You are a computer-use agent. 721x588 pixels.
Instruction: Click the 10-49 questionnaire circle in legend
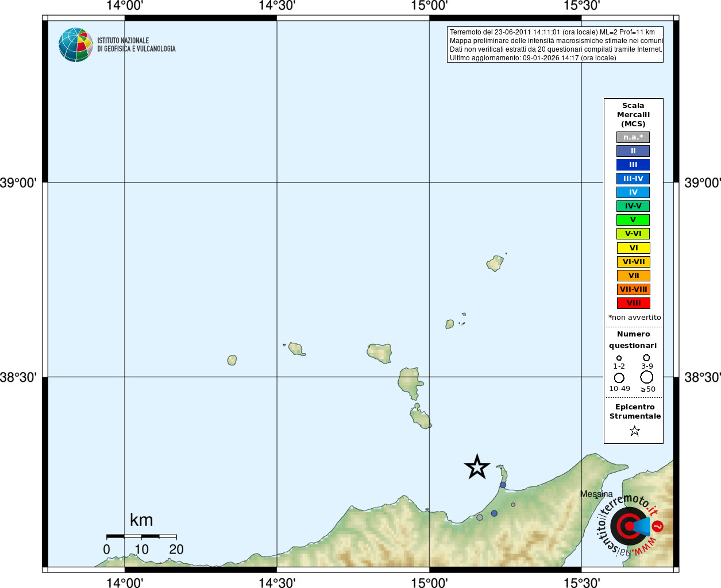tap(619, 378)
